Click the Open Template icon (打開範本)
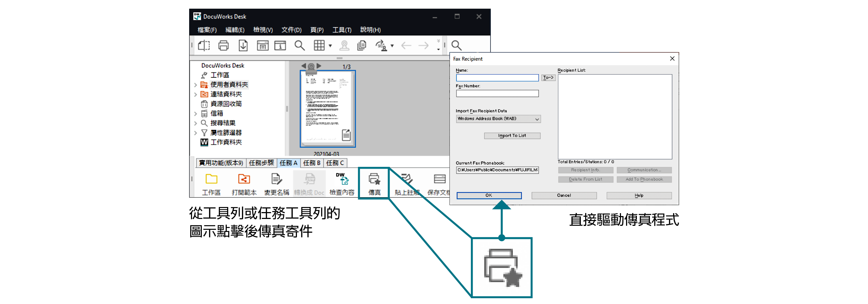868x304 pixels. 244,179
